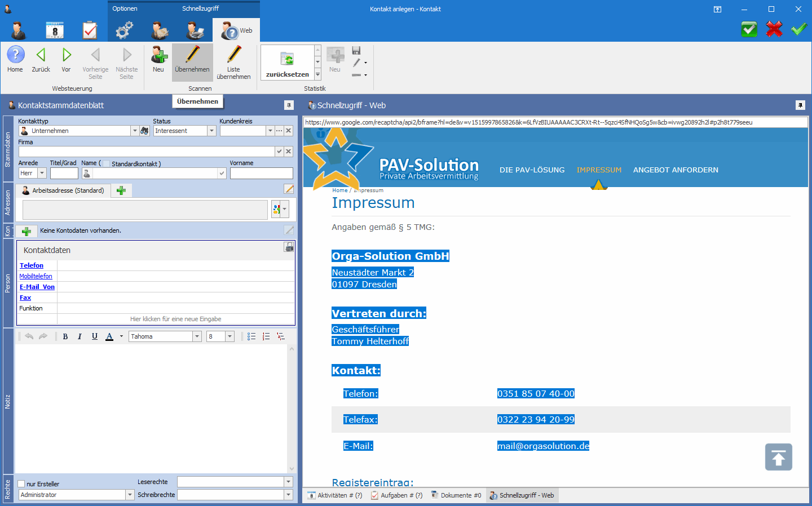Screen dimensions: 812x506
Task: Toggle italic formatting in note editor
Action: [80, 336]
